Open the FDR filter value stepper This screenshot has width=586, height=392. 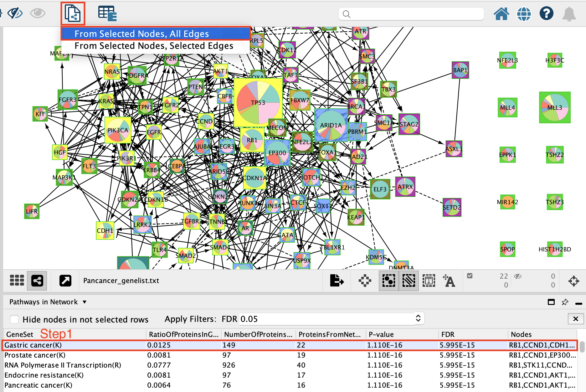pyautogui.click(x=418, y=318)
